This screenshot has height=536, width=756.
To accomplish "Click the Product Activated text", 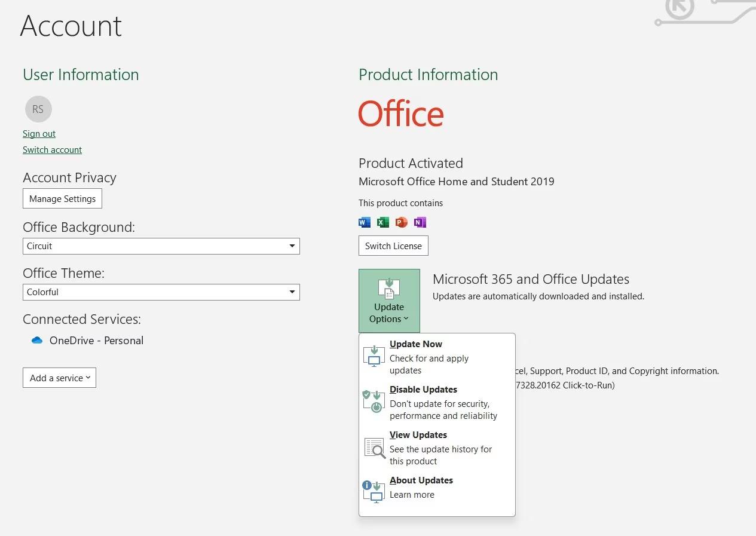I will (411, 163).
